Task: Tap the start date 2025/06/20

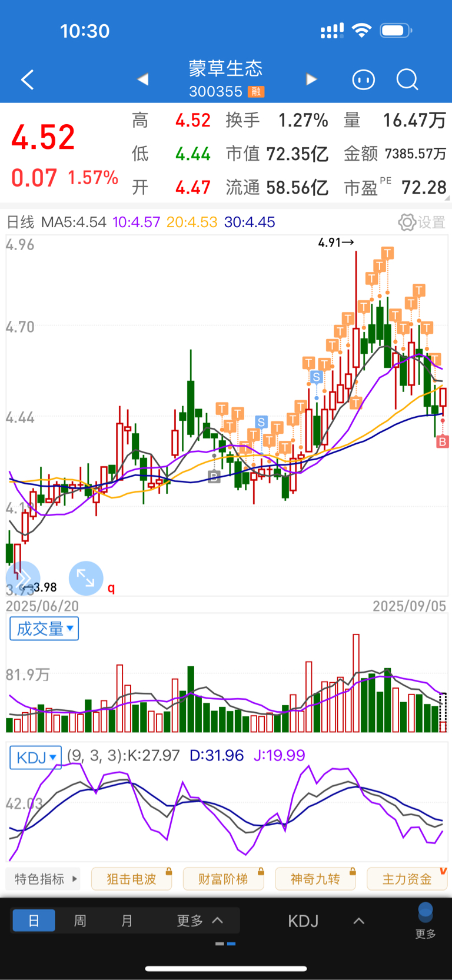Action: tap(42, 606)
